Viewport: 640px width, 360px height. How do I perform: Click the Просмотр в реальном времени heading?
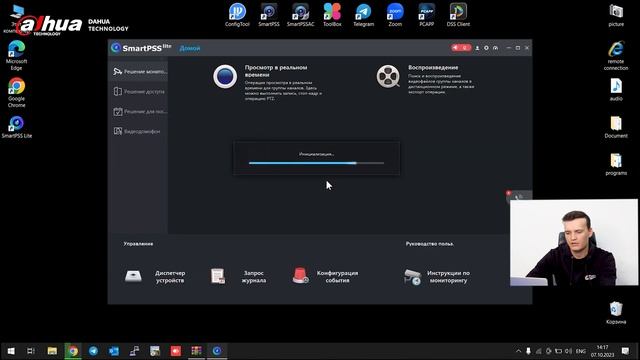click(276, 71)
